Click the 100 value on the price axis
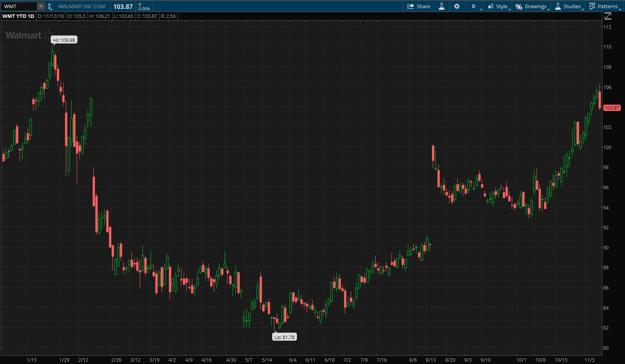 [607, 147]
